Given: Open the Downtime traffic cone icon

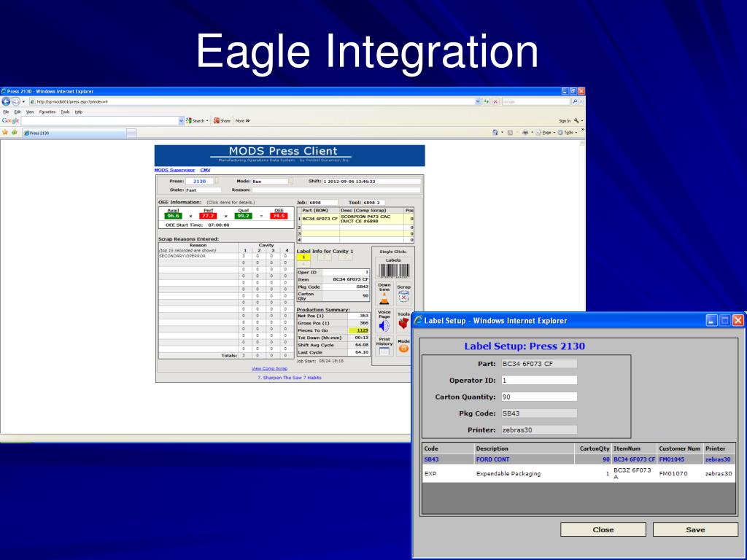Looking at the screenshot, I should 384,298.
